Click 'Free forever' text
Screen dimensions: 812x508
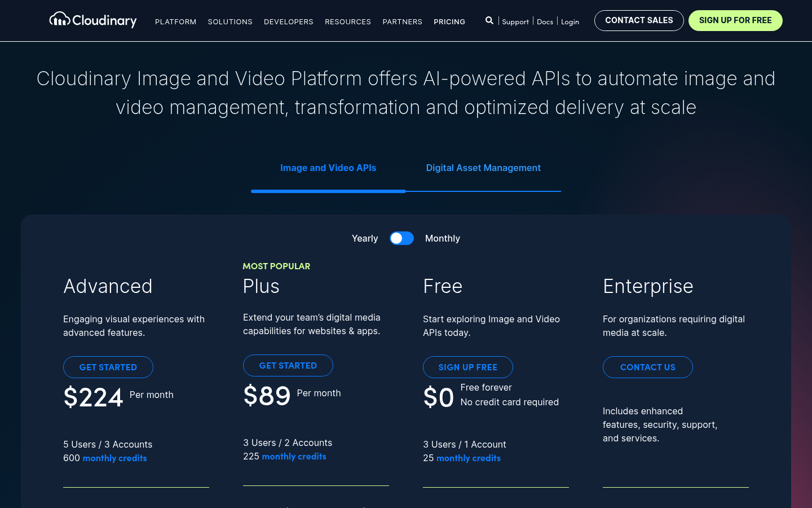coord(486,387)
